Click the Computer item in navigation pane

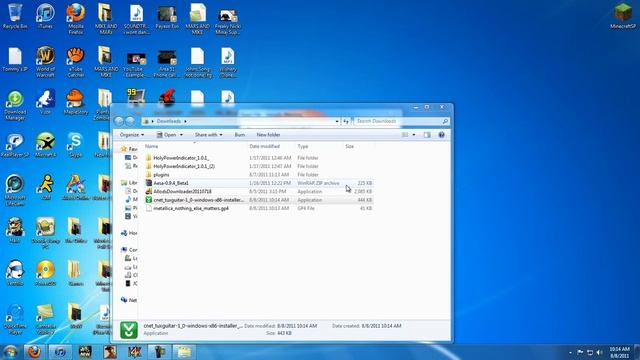pyautogui.click(x=129, y=249)
